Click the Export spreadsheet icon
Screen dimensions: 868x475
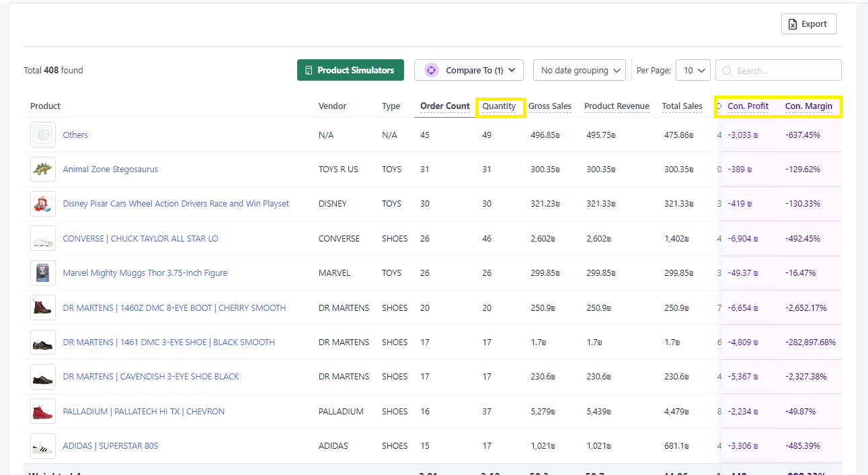(793, 24)
